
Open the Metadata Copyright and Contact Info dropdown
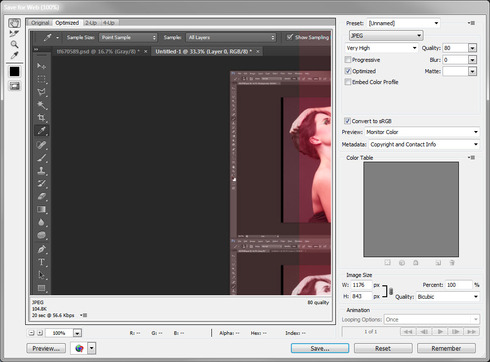click(x=424, y=144)
